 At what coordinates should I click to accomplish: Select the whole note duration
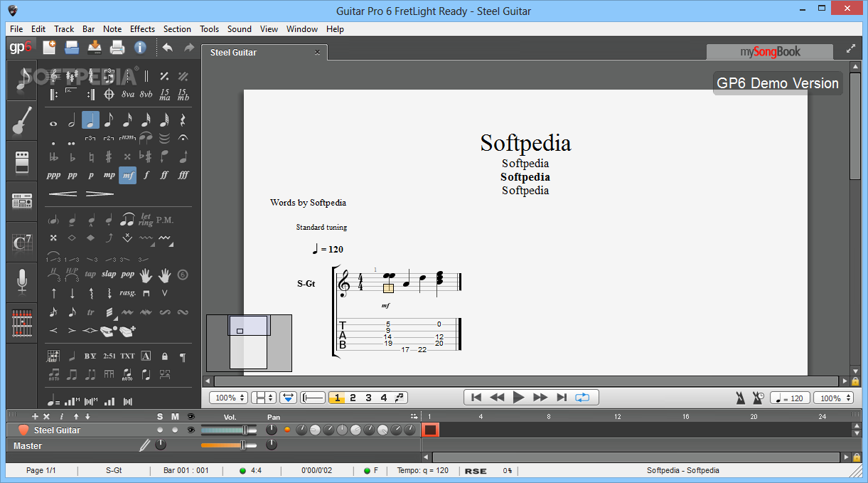[x=53, y=122]
